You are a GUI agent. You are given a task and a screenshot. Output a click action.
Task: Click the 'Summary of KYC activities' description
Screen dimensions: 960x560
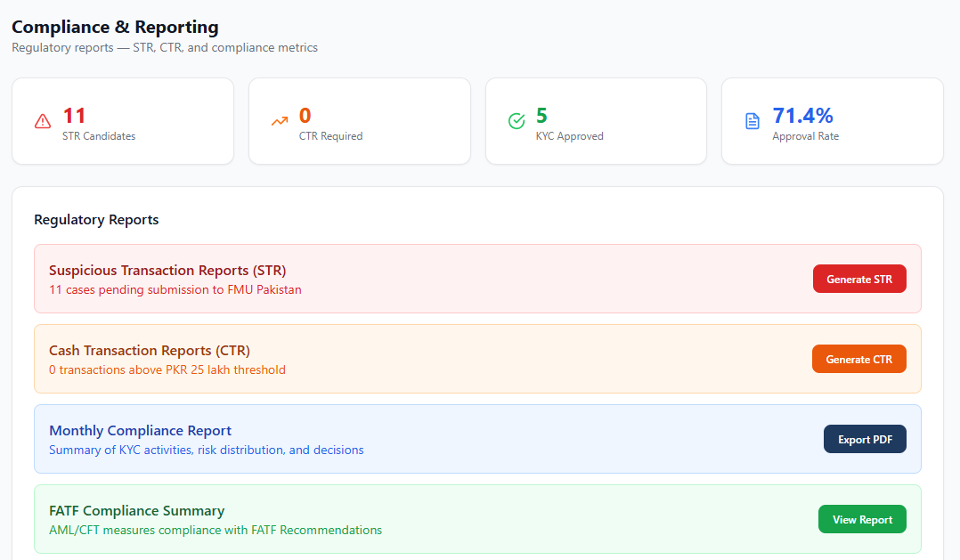[207, 450]
